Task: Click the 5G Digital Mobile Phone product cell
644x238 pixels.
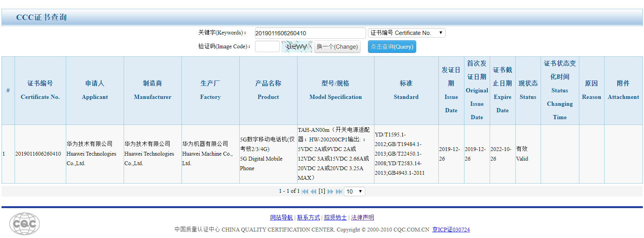Action: (268, 154)
